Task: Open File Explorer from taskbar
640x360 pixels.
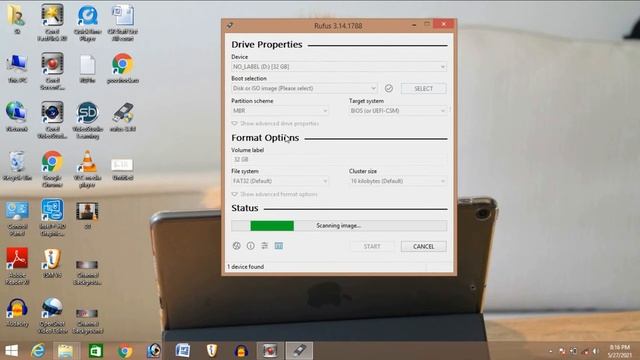Action: 65,351
